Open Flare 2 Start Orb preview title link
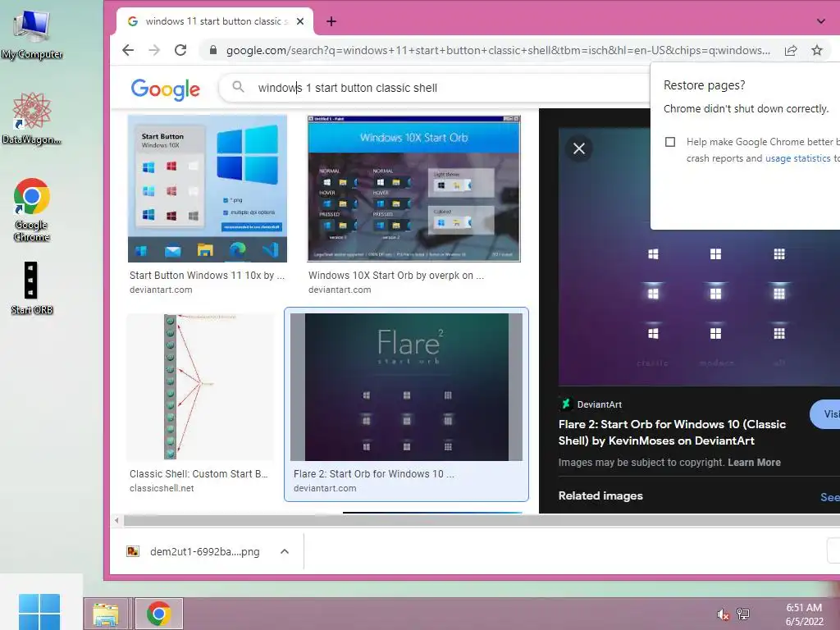840x630 pixels. [672, 432]
